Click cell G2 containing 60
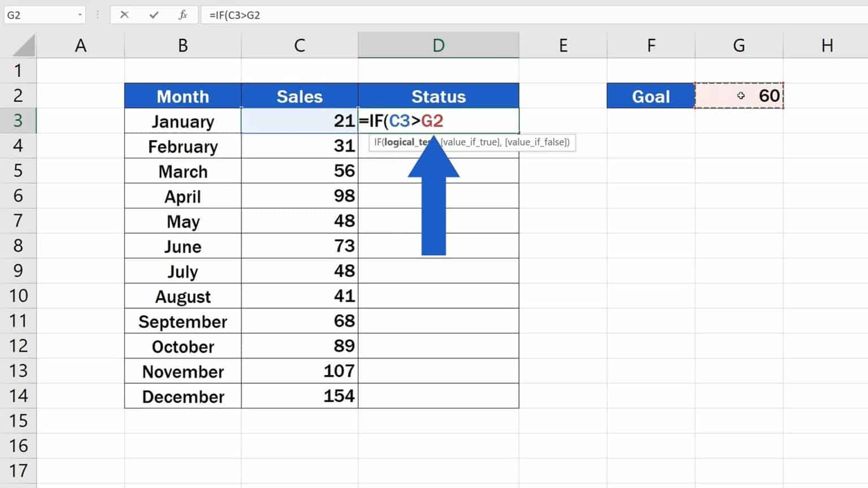Viewport: 868px width, 488px height. (739, 95)
